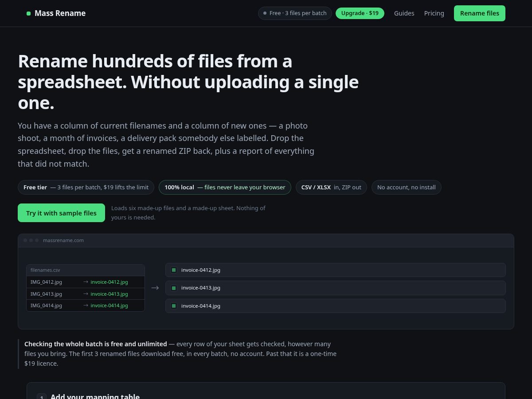Click the file icon beside invoice-0412.jpg output
The image size is (532, 399).
(x=174, y=270)
